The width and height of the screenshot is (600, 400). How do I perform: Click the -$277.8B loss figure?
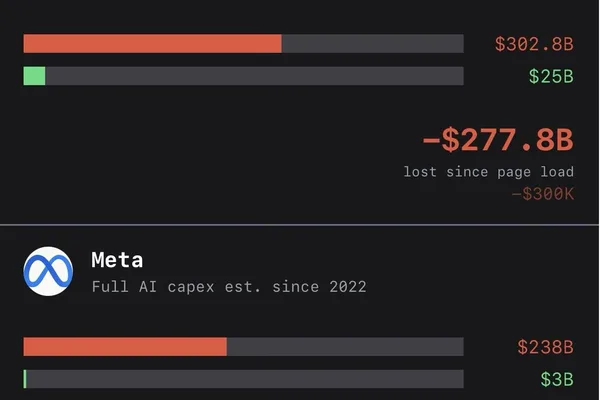498,140
